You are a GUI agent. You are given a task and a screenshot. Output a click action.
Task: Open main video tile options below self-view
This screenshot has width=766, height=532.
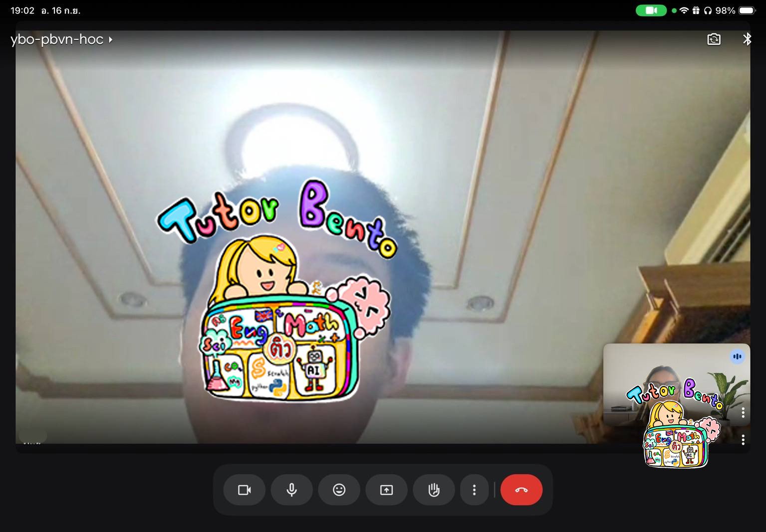click(x=743, y=440)
